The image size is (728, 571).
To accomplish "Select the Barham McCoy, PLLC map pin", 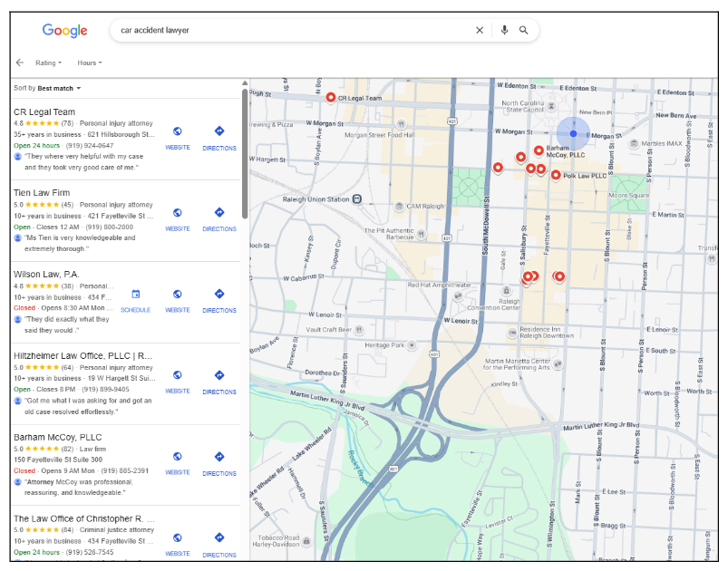I will [x=539, y=150].
